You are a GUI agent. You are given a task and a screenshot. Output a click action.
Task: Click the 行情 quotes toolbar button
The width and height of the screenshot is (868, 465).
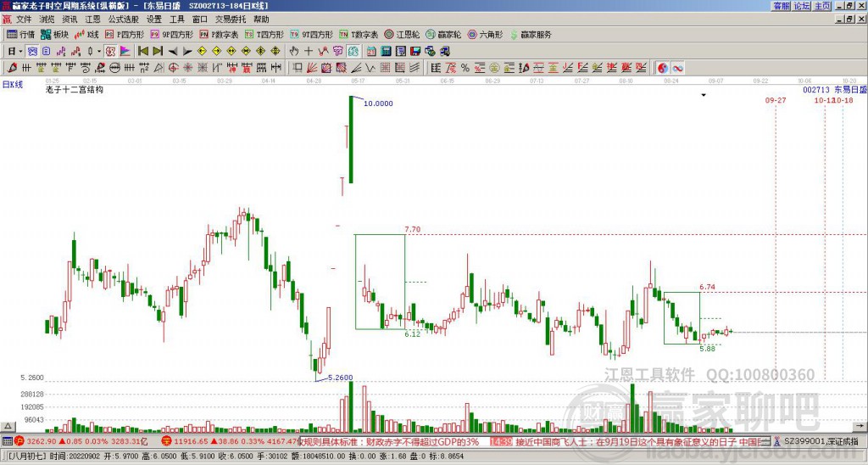(x=21, y=34)
